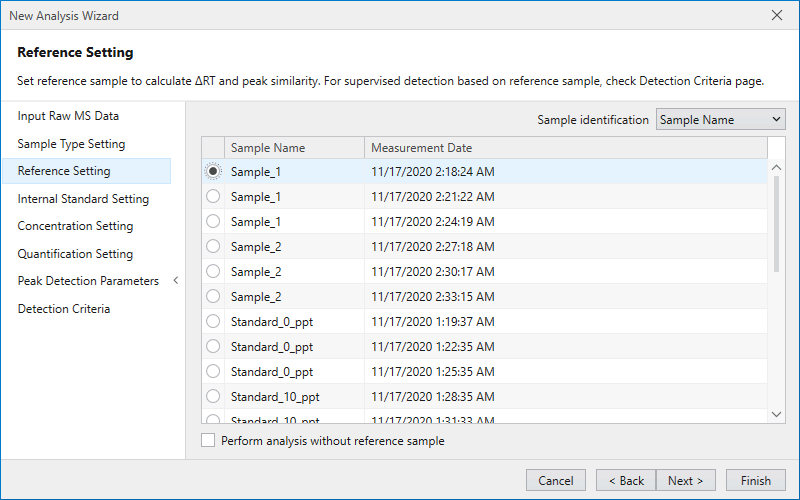Select the Sample_1 radio button measured at 2:24:19 AM
The image size is (800, 500).
(213, 221)
